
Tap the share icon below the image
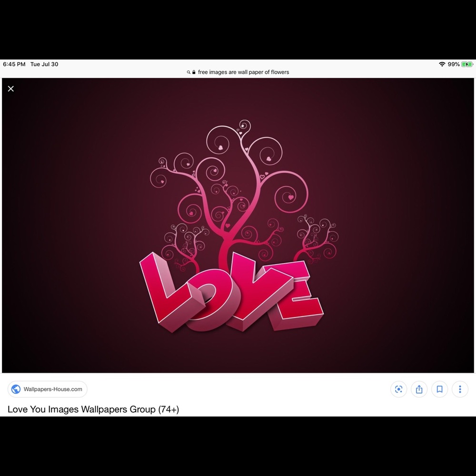click(419, 389)
